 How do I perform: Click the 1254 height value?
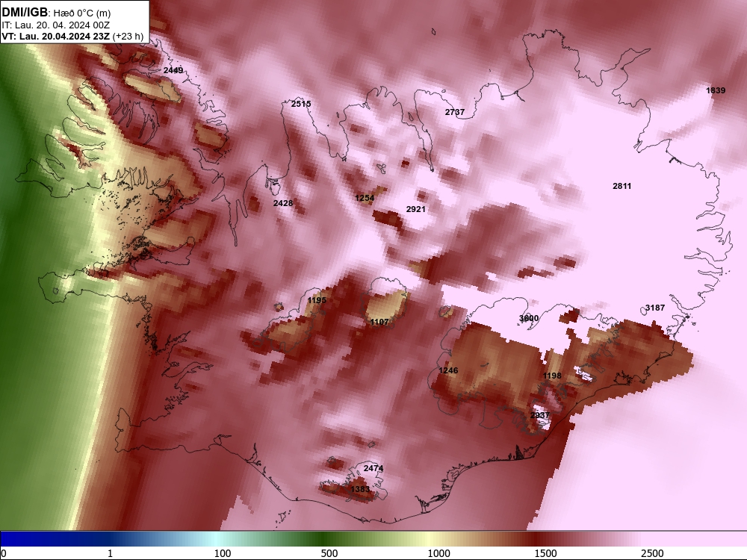click(365, 198)
